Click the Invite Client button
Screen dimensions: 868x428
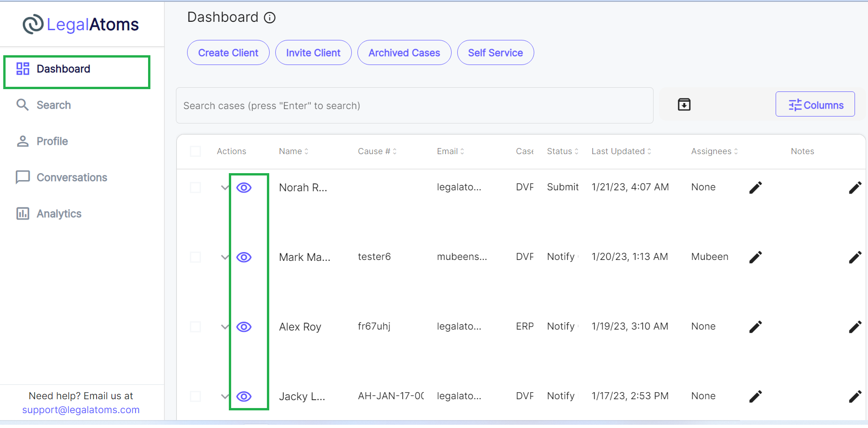(313, 52)
